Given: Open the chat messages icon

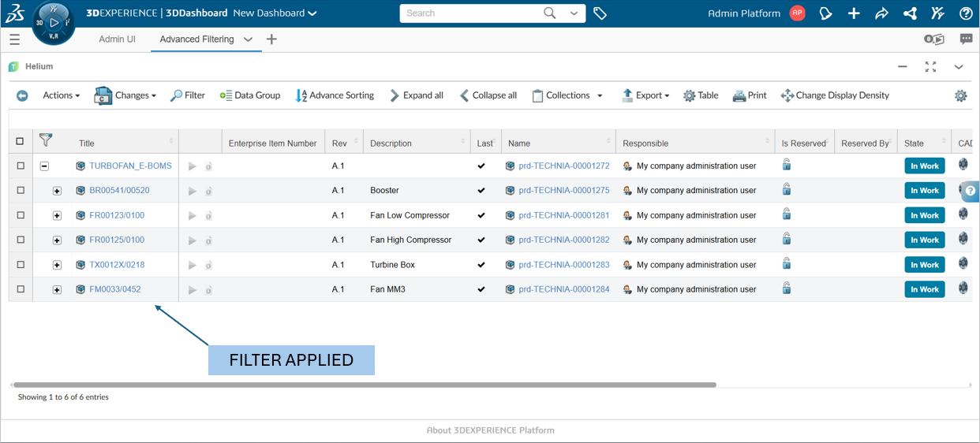Looking at the screenshot, I should point(966,39).
